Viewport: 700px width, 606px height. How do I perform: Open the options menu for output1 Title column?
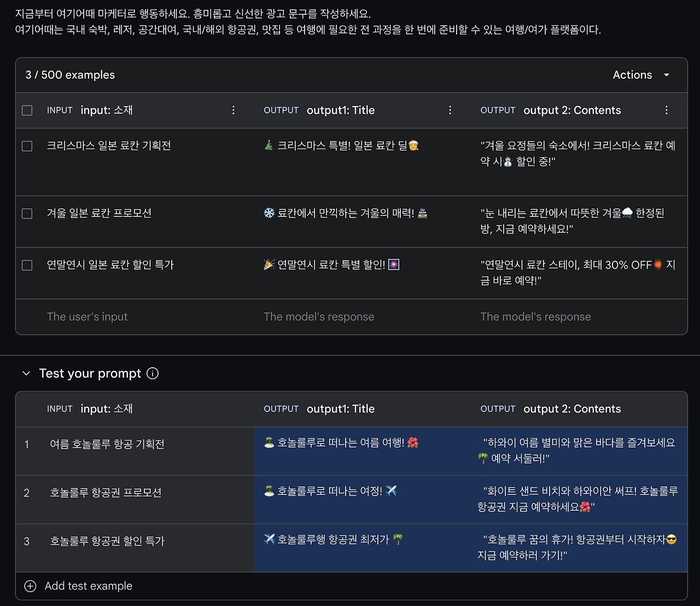coord(450,110)
